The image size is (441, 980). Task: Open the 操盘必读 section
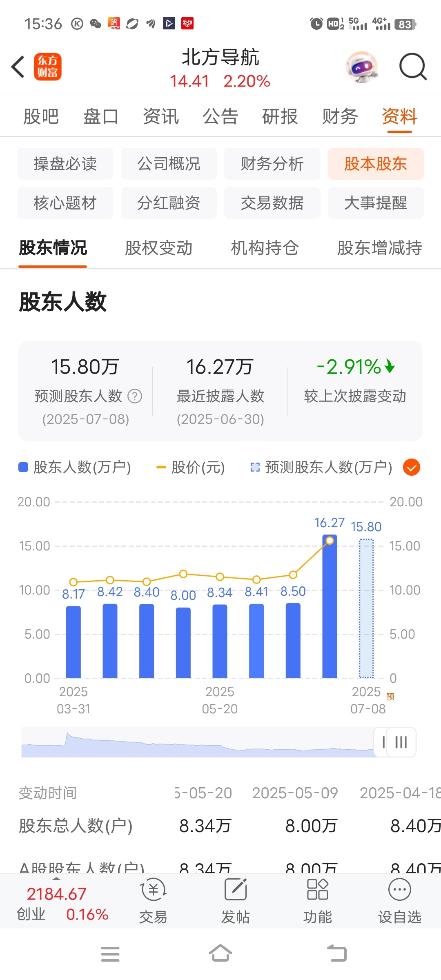(65, 164)
